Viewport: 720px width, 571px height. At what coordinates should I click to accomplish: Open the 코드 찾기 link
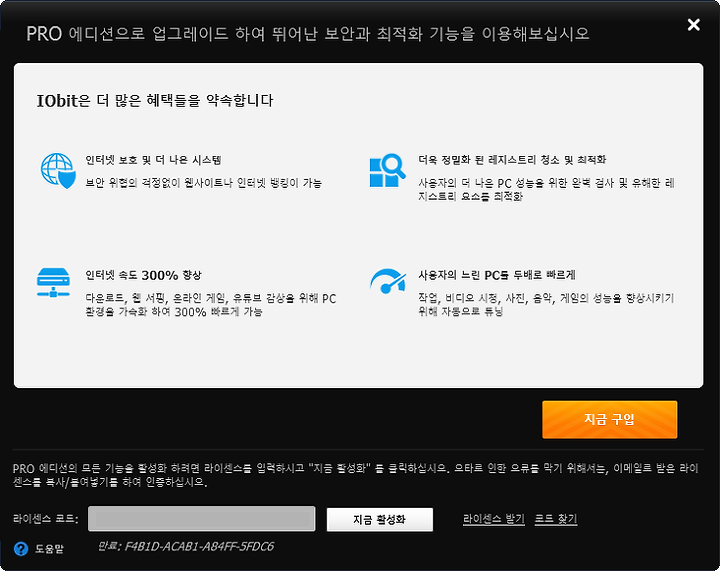click(556, 519)
